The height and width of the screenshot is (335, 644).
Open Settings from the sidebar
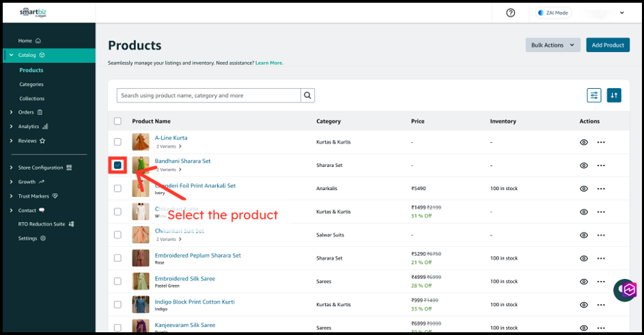pos(28,239)
